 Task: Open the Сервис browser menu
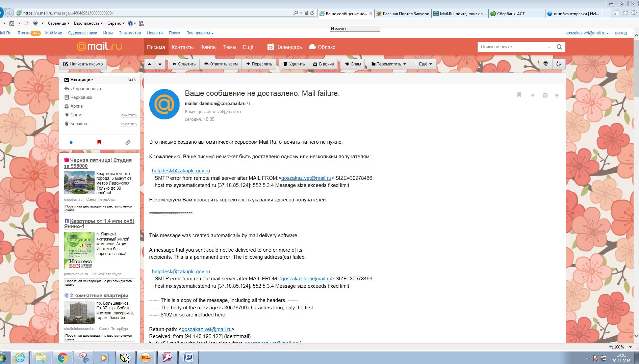(x=116, y=23)
